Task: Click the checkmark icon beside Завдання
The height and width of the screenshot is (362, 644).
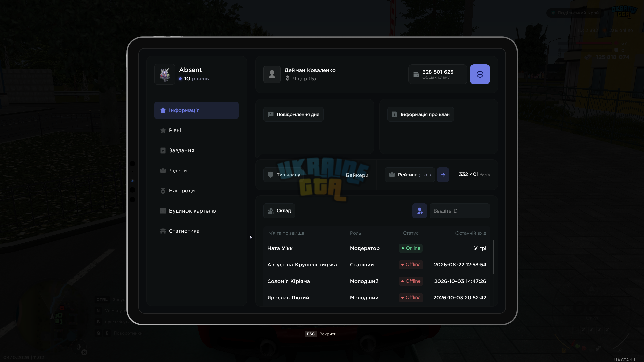Action: click(163, 150)
